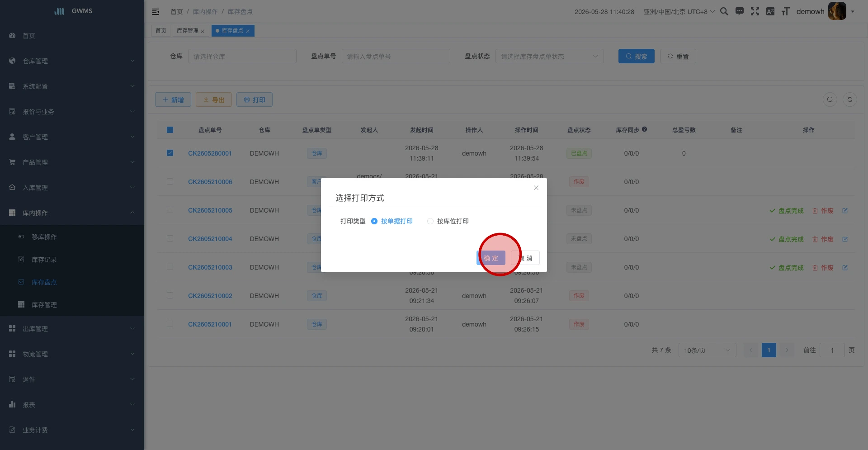Go to 首页 in the sidebar
Screen dimensions: 868x450
(x=72, y=36)
